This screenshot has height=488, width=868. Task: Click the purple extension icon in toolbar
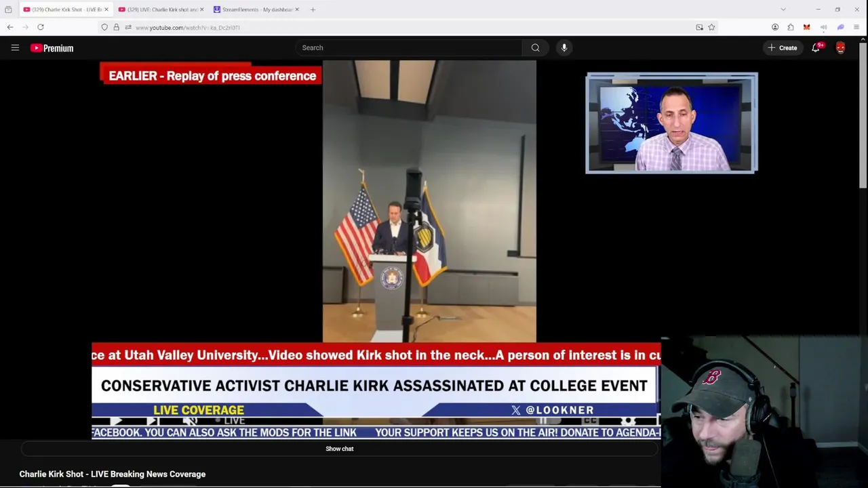pos(840,27)
